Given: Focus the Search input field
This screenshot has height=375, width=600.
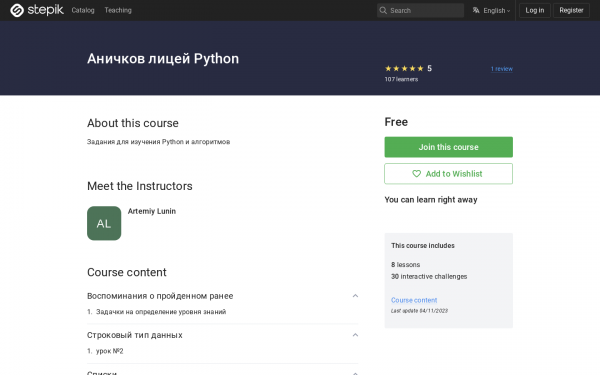Looking at the screenshot, I should click(x=421, y=10).
